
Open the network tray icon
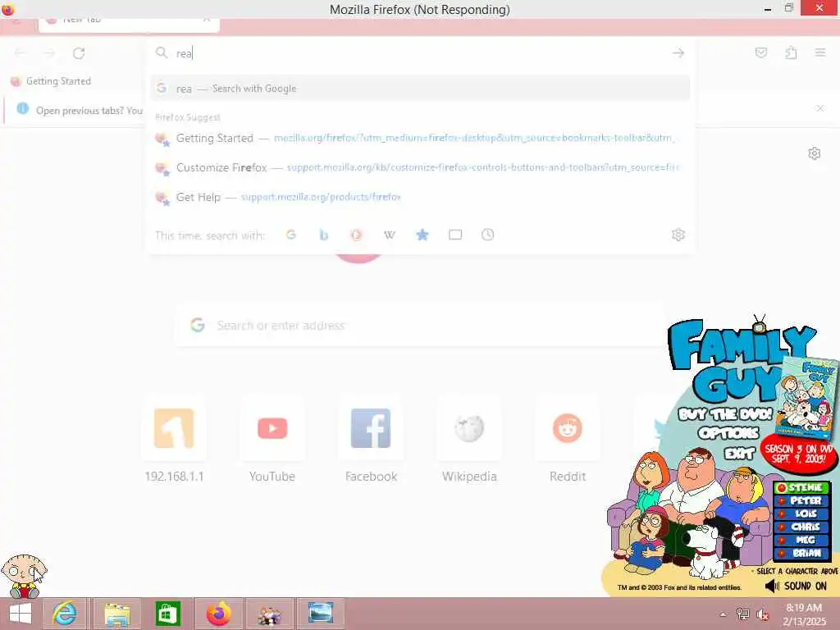pyautogui.click(x=742, y=614)
